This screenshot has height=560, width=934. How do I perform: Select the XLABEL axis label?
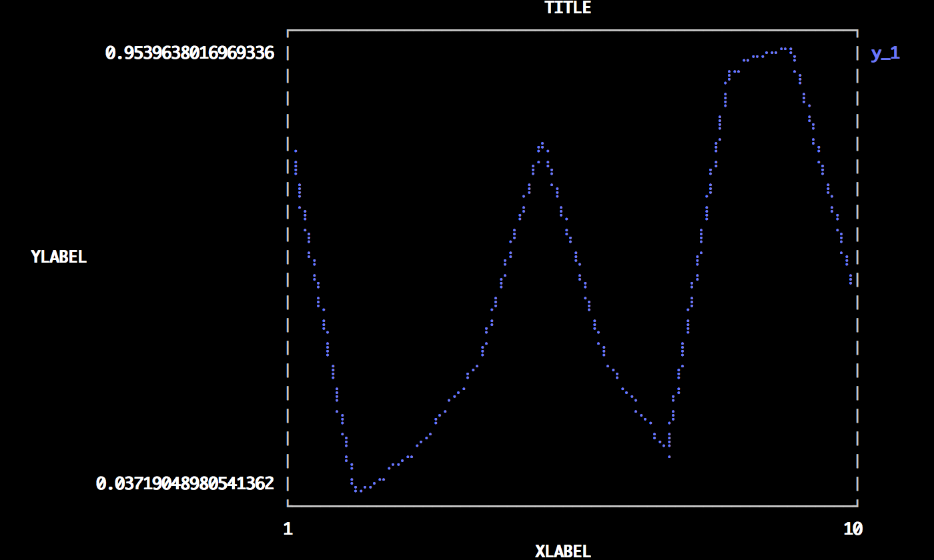[562, 551]
